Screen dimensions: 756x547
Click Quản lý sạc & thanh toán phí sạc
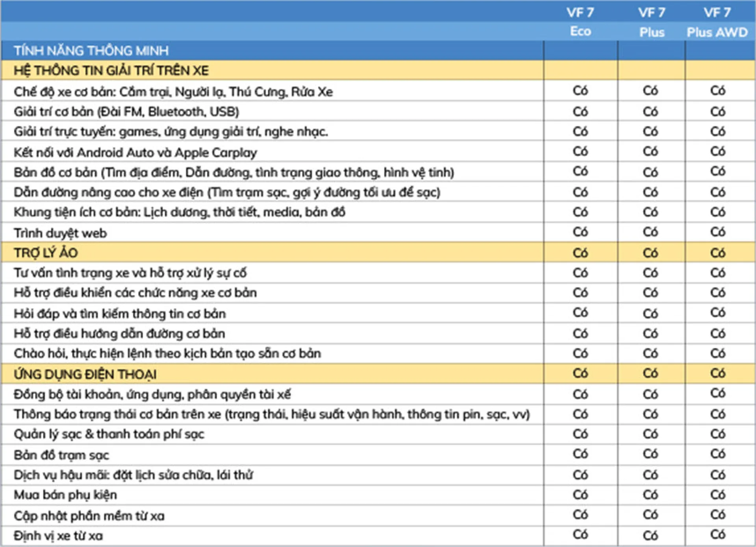[109, 434]
